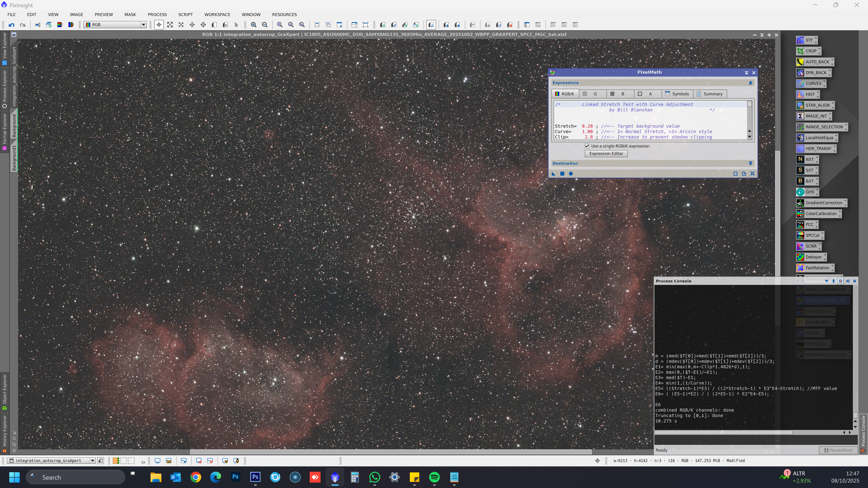Click the Zoom In toolbar icon
Viewport: 868px width, 488px height.
pos(254,25)
